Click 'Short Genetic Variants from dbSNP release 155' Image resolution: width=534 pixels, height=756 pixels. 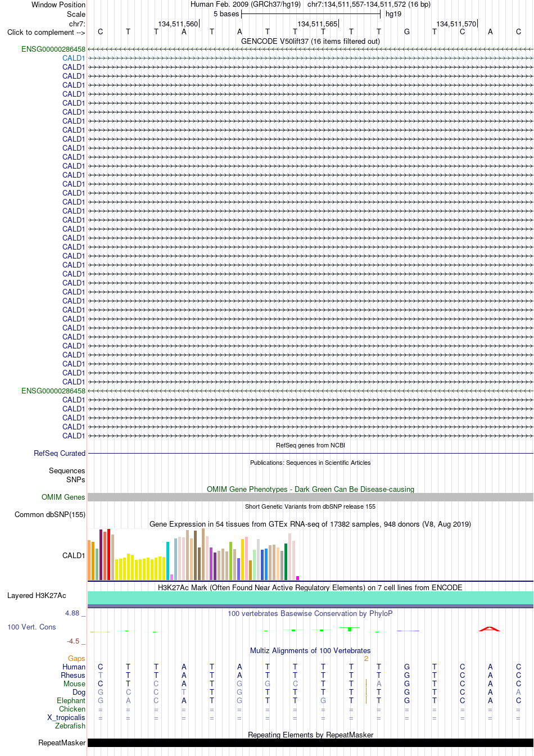pos(310,506)
